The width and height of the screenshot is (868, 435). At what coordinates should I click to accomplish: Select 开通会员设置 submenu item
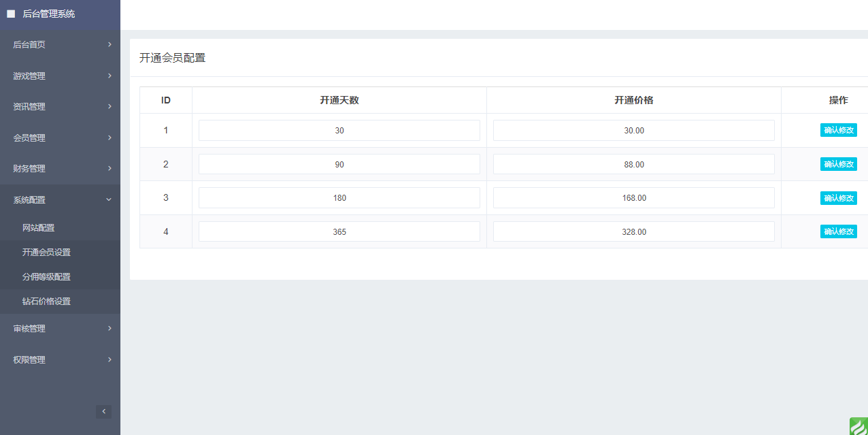pos(46,253)
